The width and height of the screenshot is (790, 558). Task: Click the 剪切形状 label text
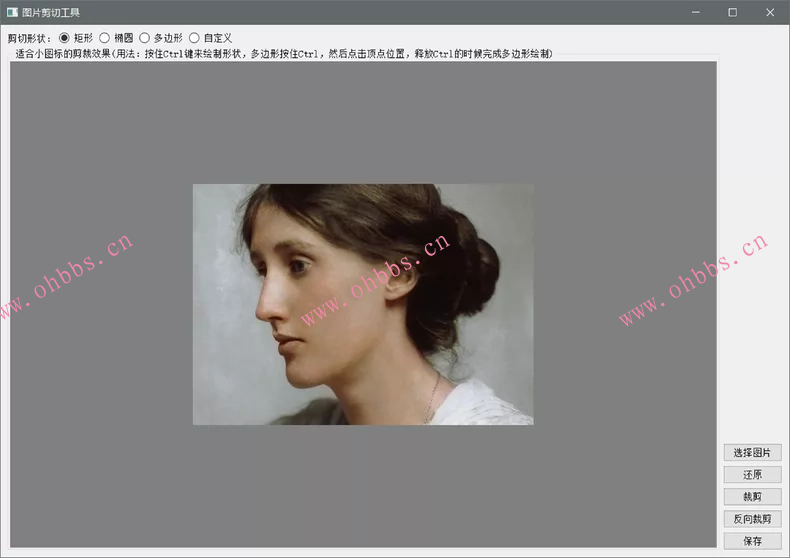click(x=30, y=38)
